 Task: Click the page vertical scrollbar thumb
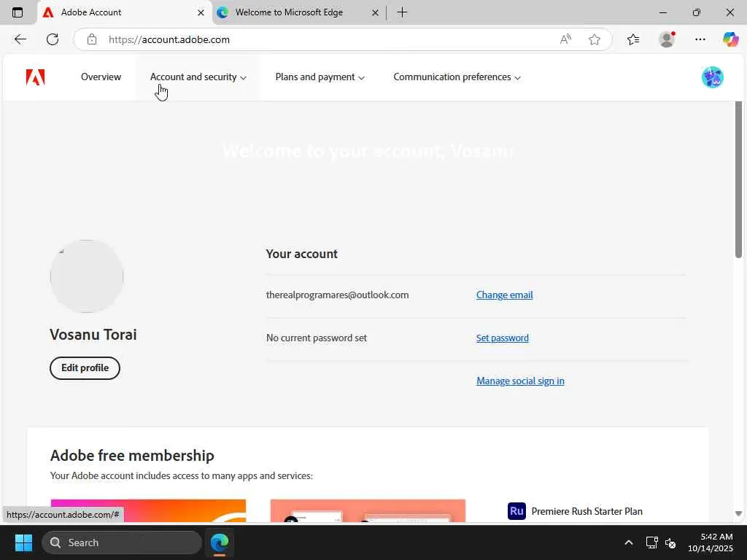pyautogui.click(x=738, y=180)
